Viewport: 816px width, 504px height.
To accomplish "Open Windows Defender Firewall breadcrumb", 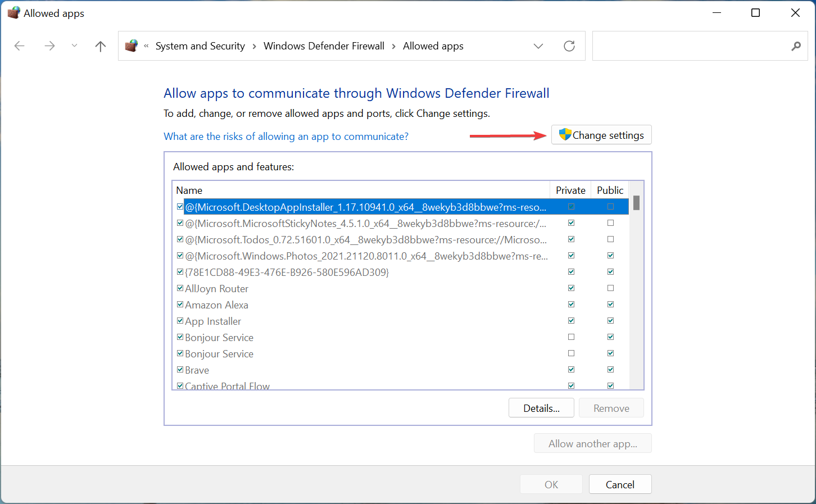I will point(324,46).
